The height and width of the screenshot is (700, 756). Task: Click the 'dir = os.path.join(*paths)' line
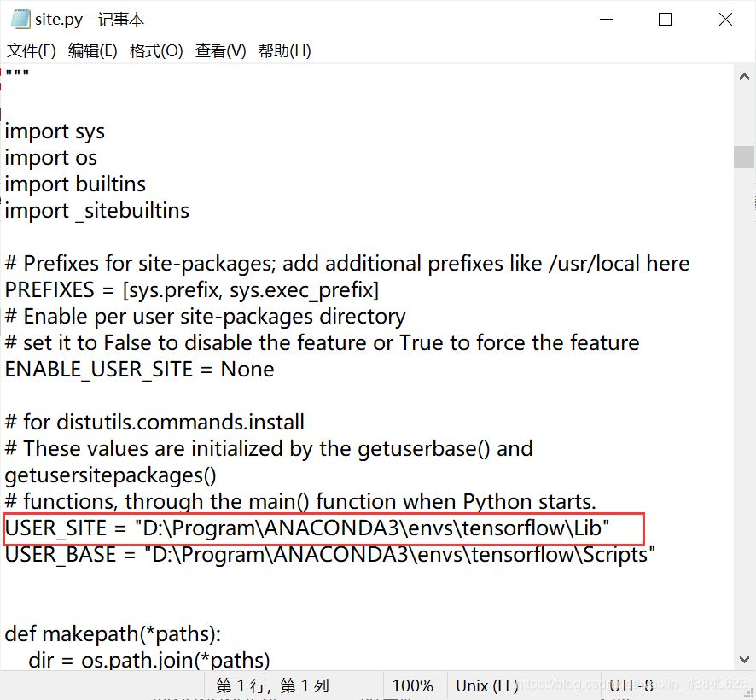coord(149,661)
